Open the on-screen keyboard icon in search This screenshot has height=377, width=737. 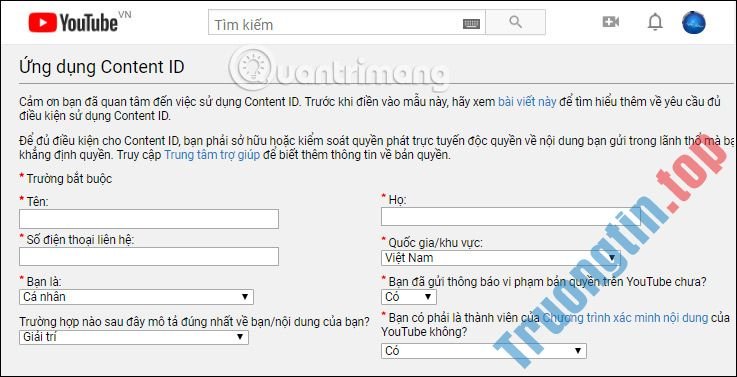(471, 24)
